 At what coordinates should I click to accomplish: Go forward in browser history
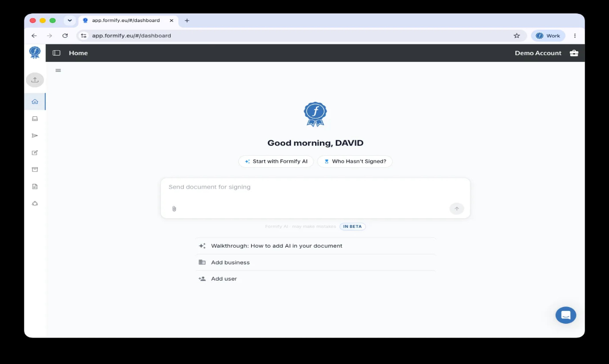pos(49,35)
